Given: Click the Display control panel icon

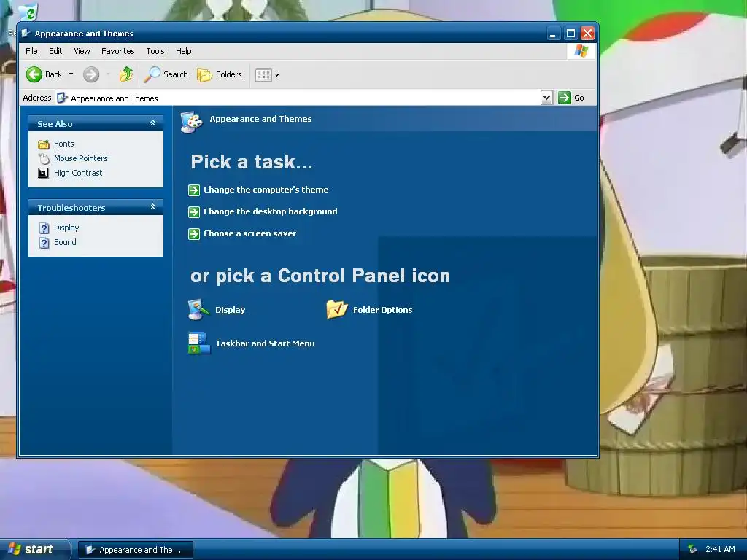Looking at the screenshot, I should pos(198,309).
